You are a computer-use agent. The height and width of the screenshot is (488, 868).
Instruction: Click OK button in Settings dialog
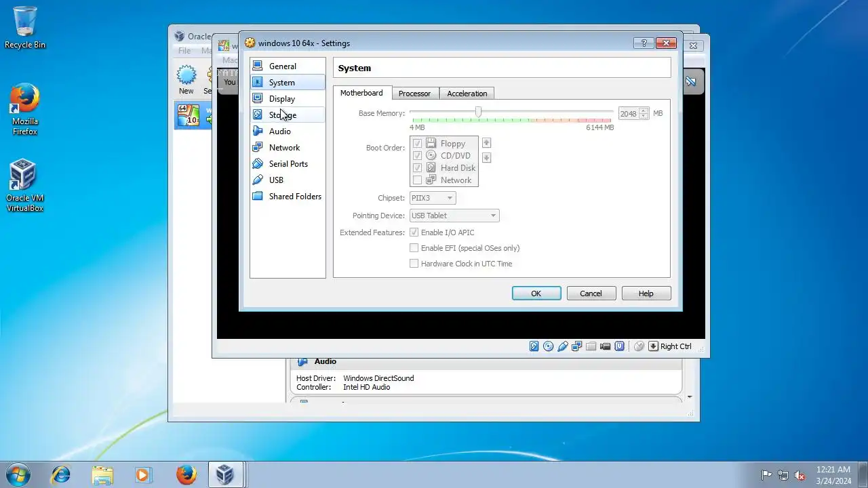coord(536,293)
